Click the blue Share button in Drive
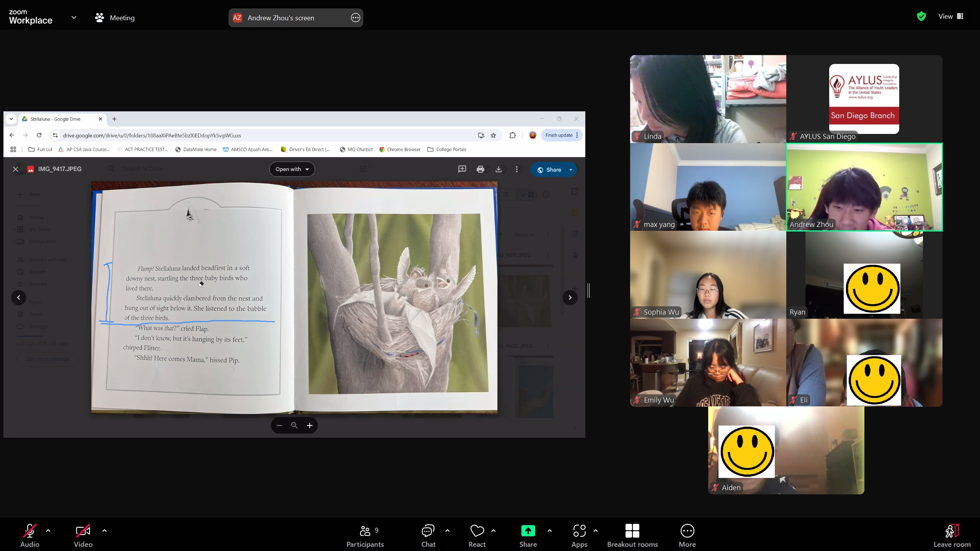980x551 pixels. point(549,170)
